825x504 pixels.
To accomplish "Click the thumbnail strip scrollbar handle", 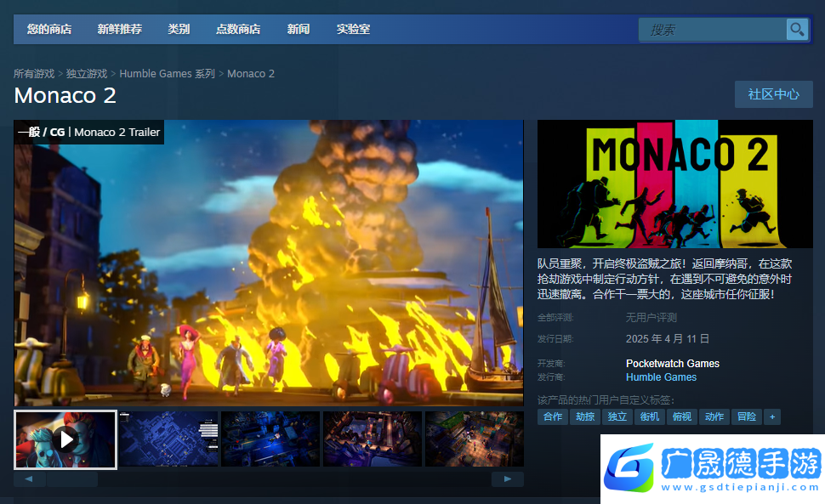I will (x=72, y=479).
